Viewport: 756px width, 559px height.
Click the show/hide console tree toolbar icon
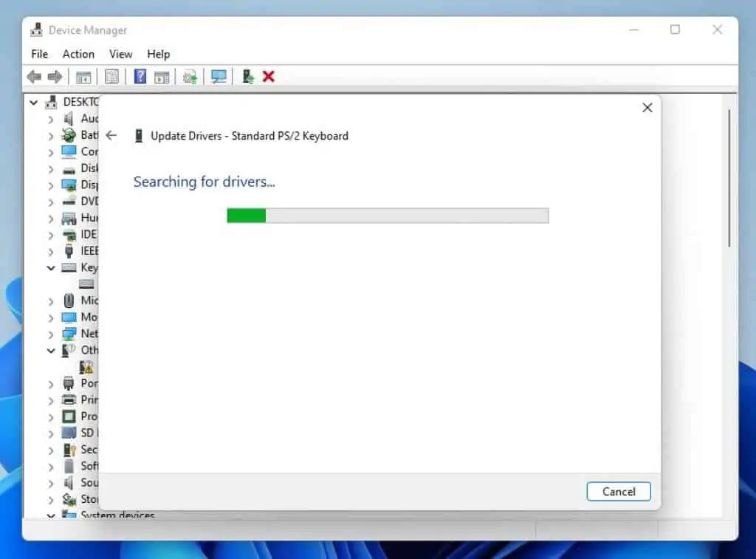pos(83,77)
